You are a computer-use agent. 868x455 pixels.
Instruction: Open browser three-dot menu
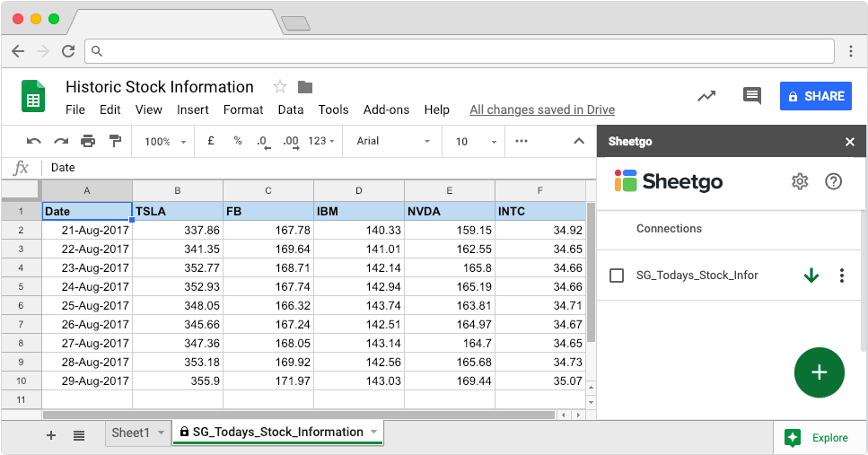pyautogui.click(x=851, y=51)
